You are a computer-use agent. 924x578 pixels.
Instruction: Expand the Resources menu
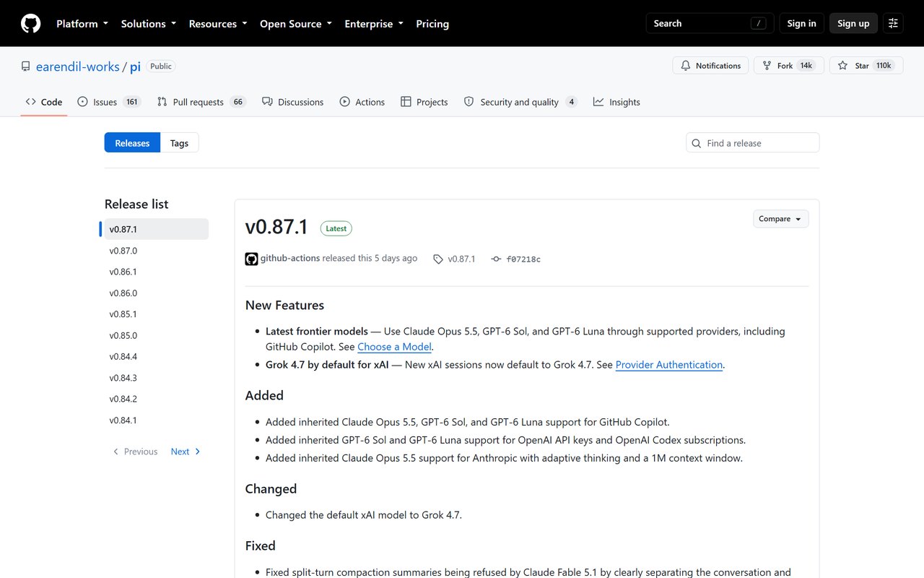point(218,24)
